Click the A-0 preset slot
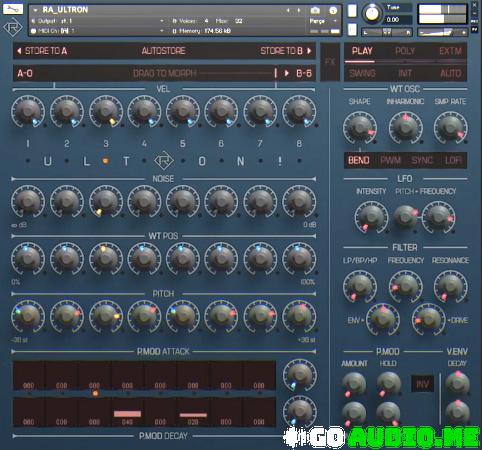This screenshot has height=450, width=482. point(25,73)
